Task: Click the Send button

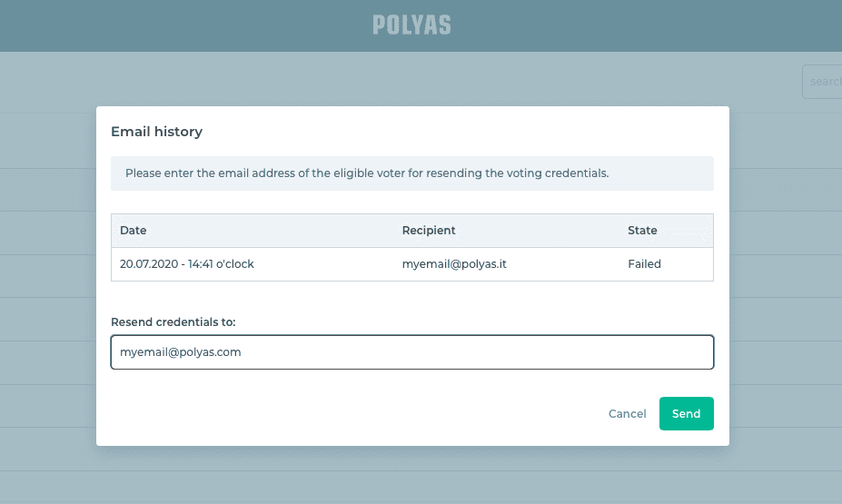Action: pos(686,414)
